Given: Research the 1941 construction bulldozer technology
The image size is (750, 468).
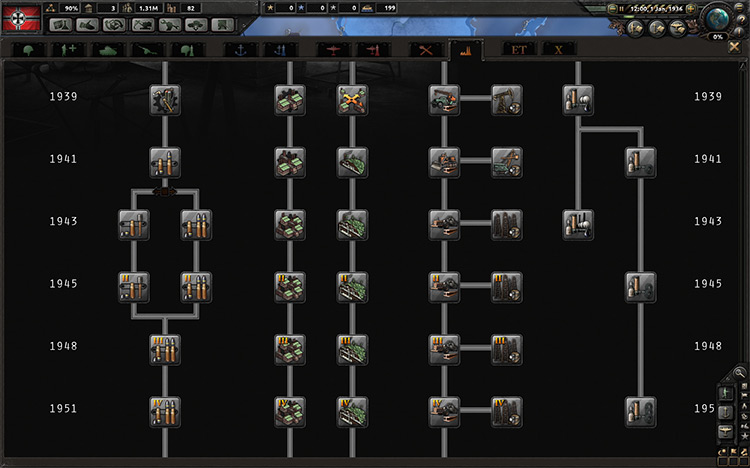Looking at the screenshot, I should pyautogui.click(x=444, y=162).
